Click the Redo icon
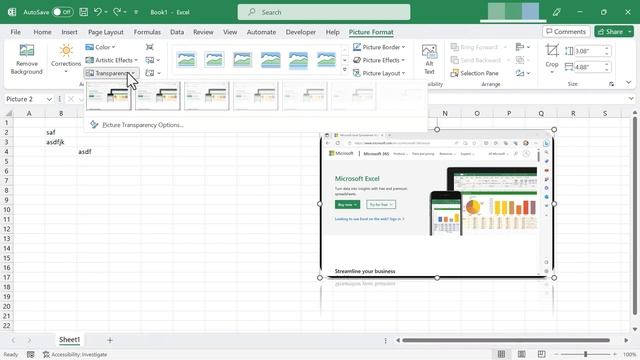The width and height of the screenshot is (640, 360). pos(117,12)
